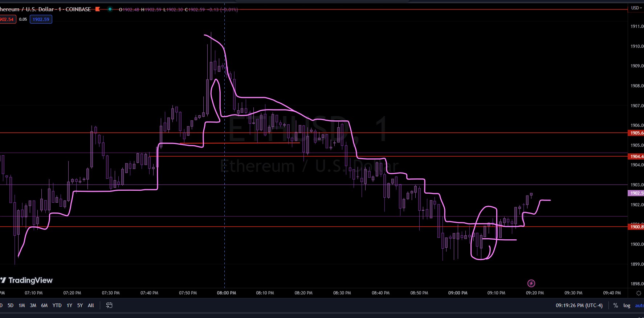Select the 5Y date range
Viewport: 644px width, 318px height.
(80, 305)
